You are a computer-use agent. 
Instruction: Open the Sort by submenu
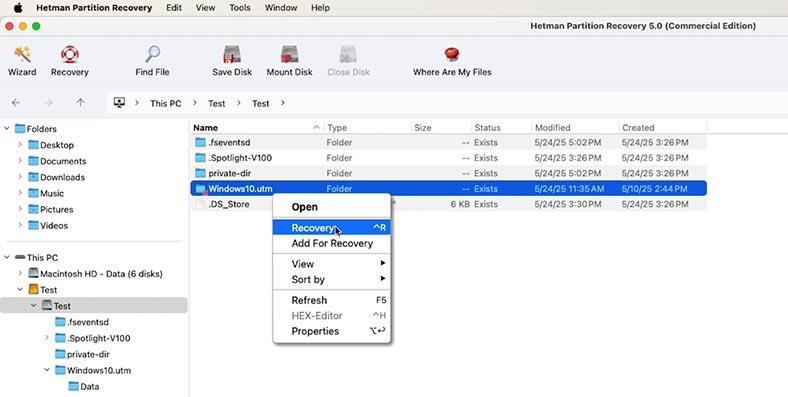332,280
